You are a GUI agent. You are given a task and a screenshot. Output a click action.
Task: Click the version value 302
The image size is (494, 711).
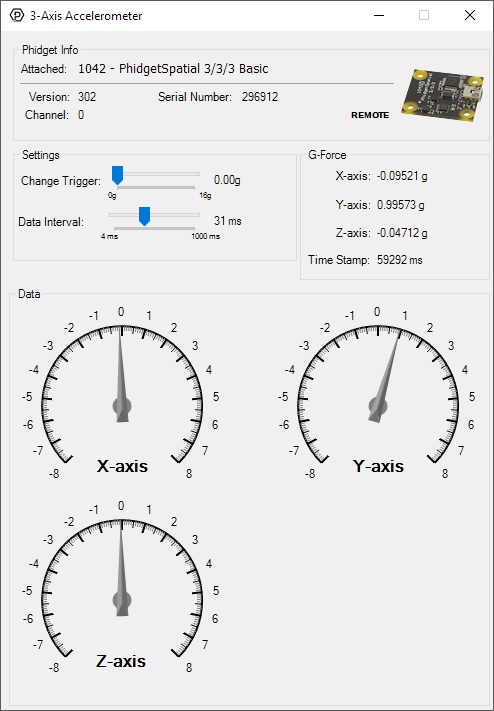pos(87,97)
